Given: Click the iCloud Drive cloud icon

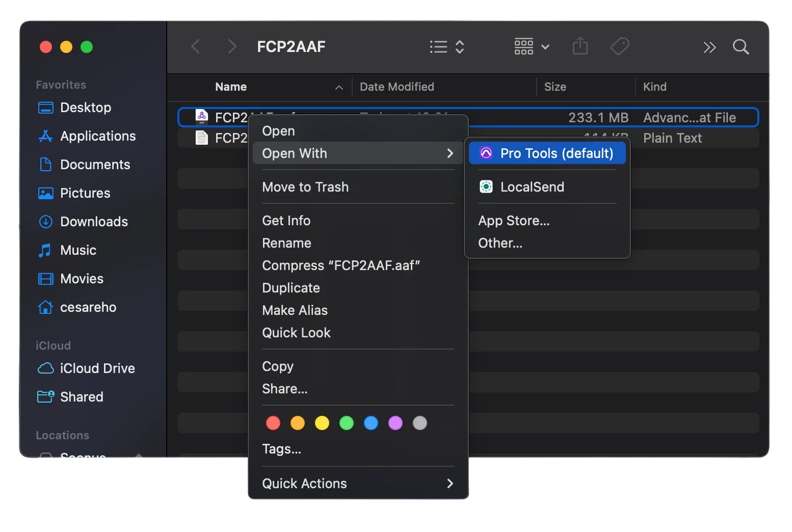Looking at the screenshot, I should click(46, 368).
